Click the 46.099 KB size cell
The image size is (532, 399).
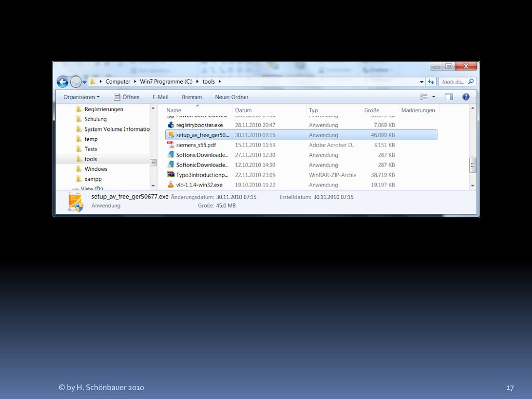click(x=383, y=135)
